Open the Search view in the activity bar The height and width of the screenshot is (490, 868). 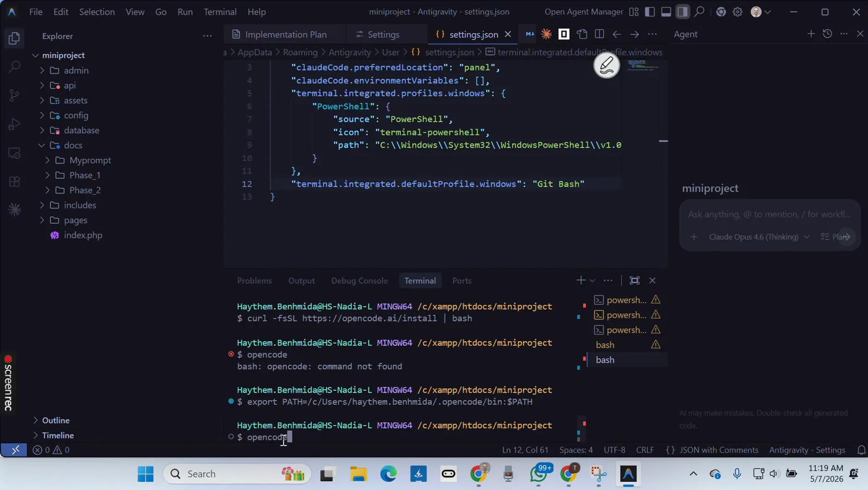15,67
